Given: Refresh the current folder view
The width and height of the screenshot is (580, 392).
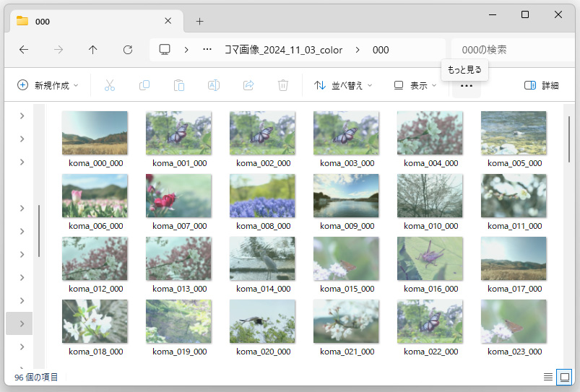Looking at the screenshot, I should click(128, 50).
